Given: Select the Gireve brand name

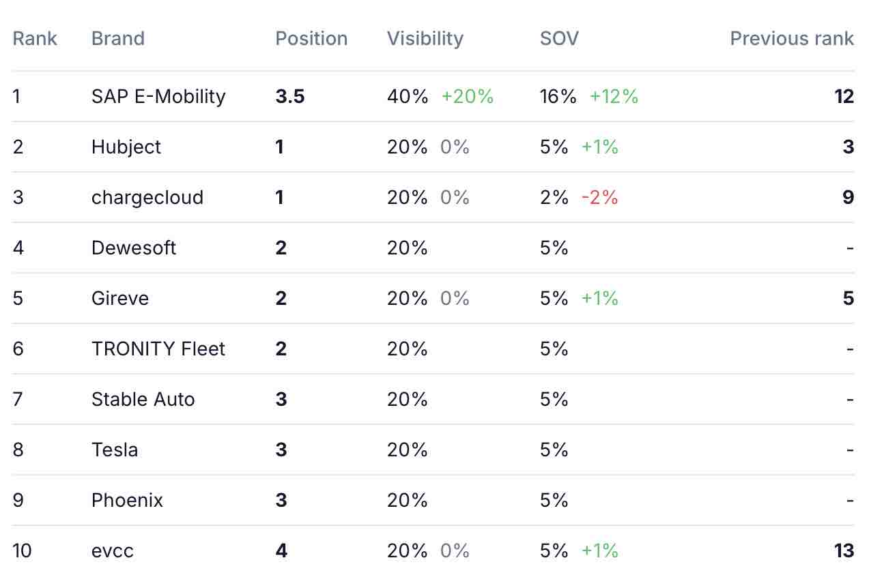Looking at the screenshot, I should [120, 298].
